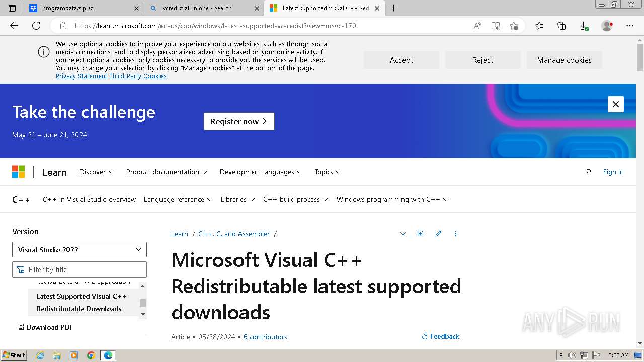
Task: Click the volume speaker tray icon
Action: [572, 355]
